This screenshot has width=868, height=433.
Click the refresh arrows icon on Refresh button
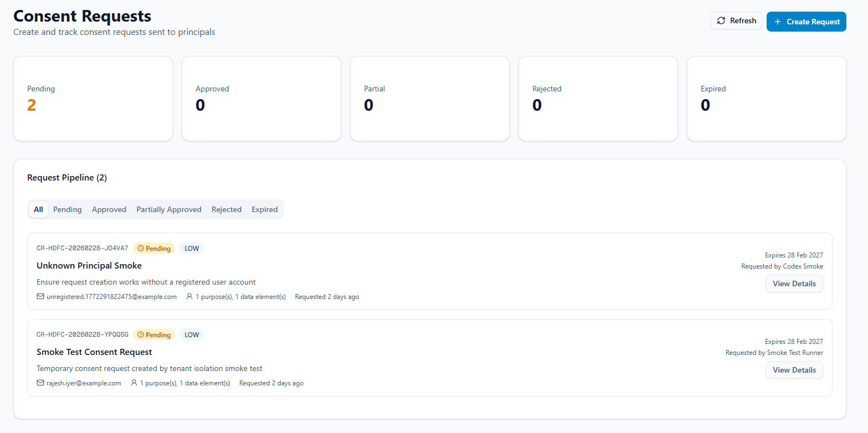tap(721, 20)
